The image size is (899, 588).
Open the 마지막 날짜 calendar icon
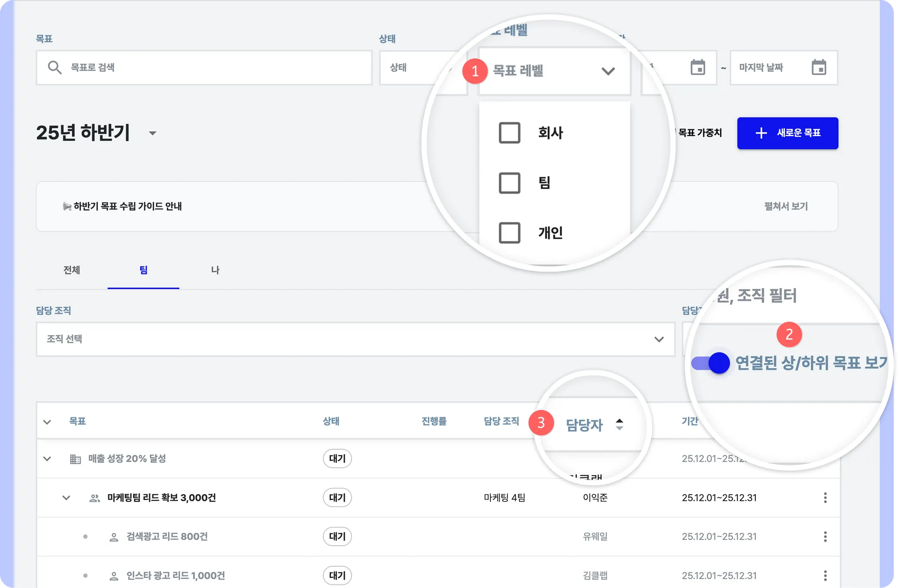coord(819,68)
